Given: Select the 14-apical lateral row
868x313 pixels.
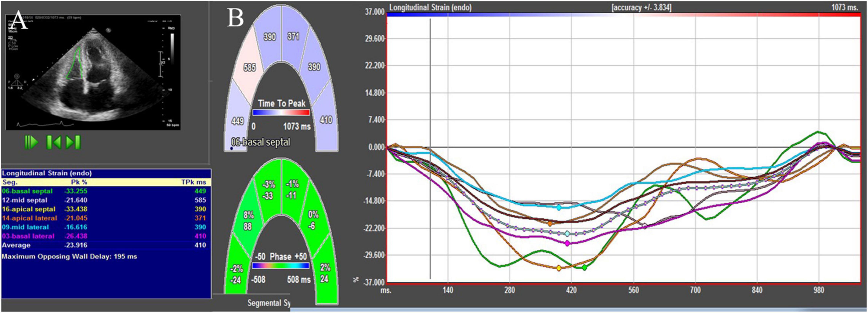Looking at the screenshot, I should (x=106, y=218).
